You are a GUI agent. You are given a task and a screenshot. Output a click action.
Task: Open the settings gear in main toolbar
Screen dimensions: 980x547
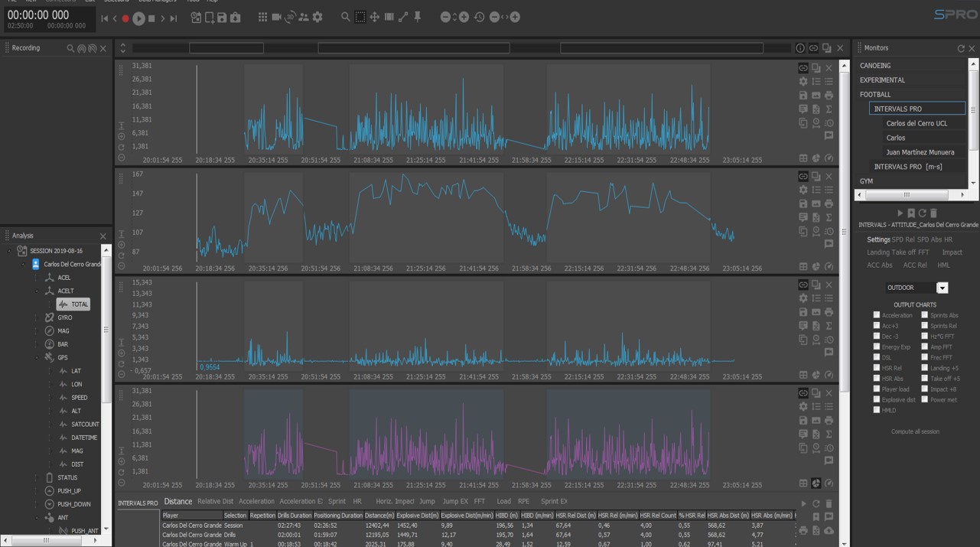tap(317, 17)
